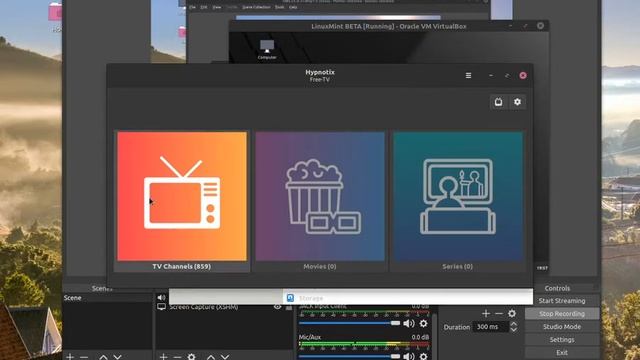Mute the Mic/Aux audio
640x360 pixels.
click(x=409, y=356)
